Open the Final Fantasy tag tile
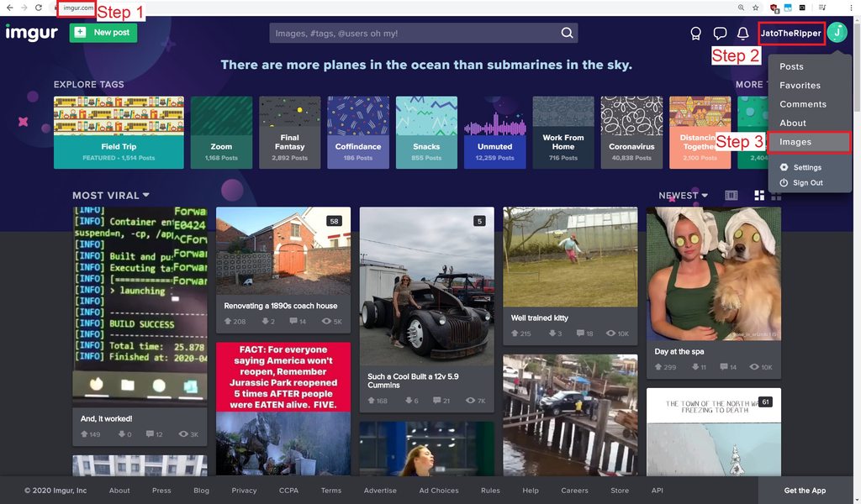861x504 pixels. click(x=289, y=132)
